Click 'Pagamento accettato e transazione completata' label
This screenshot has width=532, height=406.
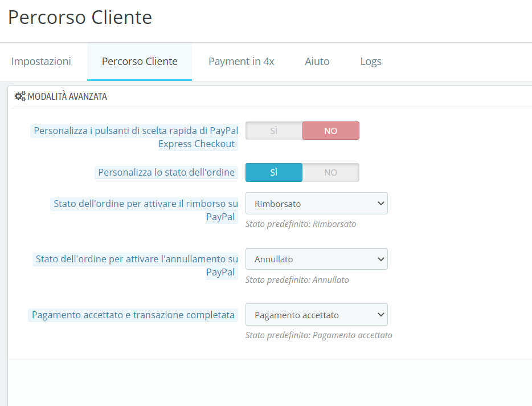(x=133, y=315)
